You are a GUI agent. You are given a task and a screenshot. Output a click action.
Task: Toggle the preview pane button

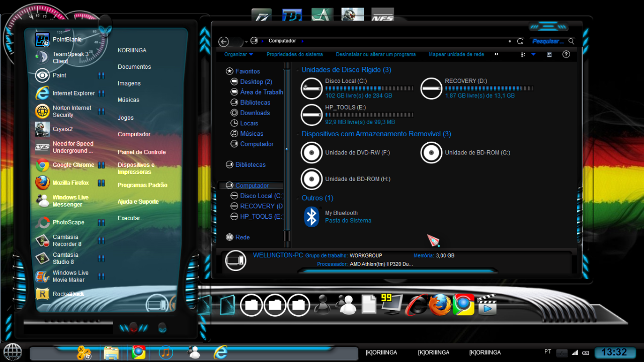(549, 54)
